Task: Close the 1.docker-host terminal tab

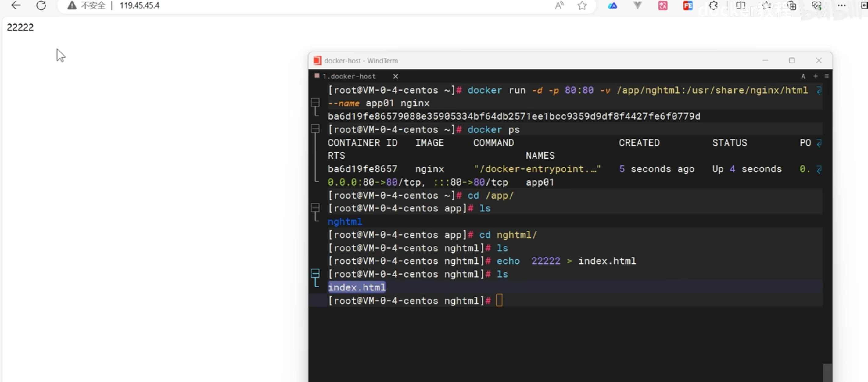Action: [396, 77]
